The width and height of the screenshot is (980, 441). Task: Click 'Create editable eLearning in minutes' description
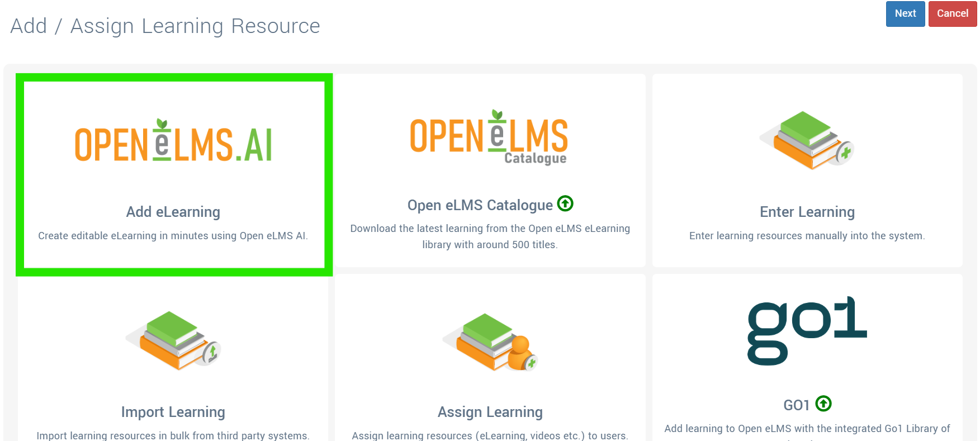[x=173, y=236]
